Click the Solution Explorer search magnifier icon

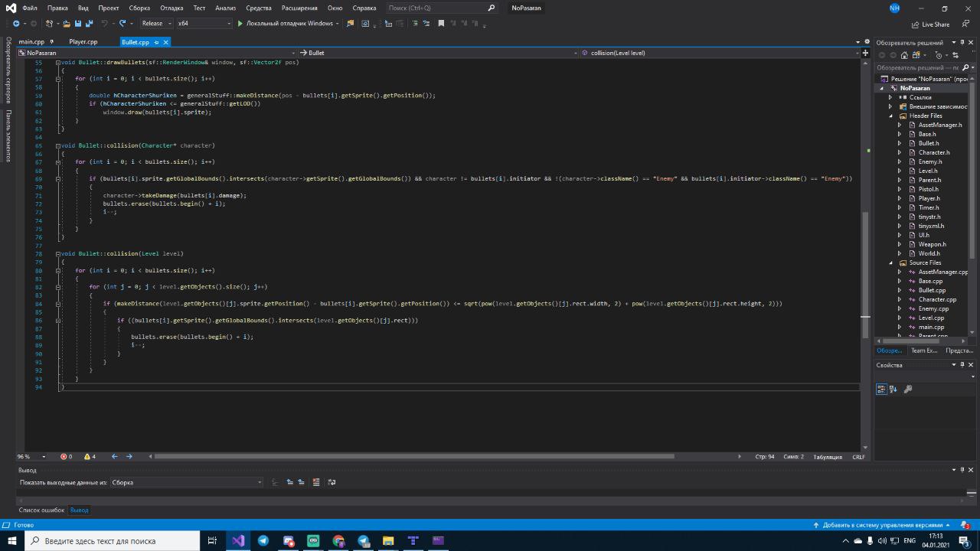[x=965, y=67]
